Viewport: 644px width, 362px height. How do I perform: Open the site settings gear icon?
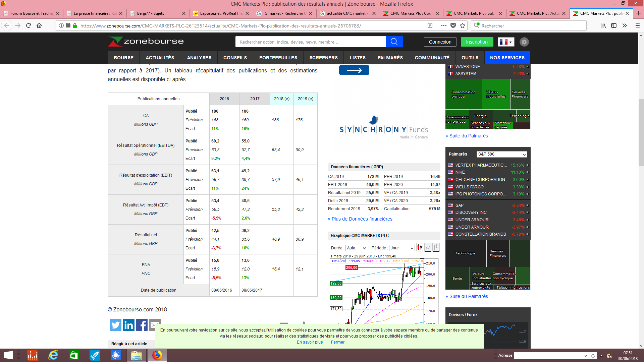click(x=524, y=42)
